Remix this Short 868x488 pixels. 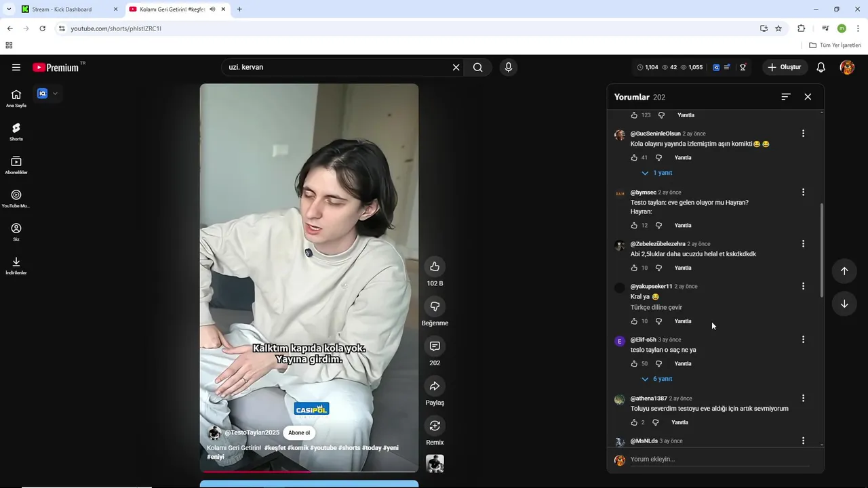435,426
